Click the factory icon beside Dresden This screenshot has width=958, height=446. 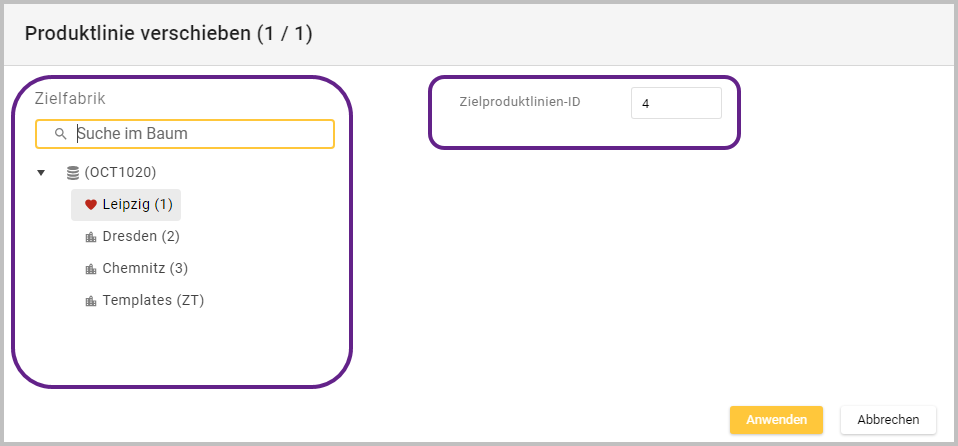(91, 237)
